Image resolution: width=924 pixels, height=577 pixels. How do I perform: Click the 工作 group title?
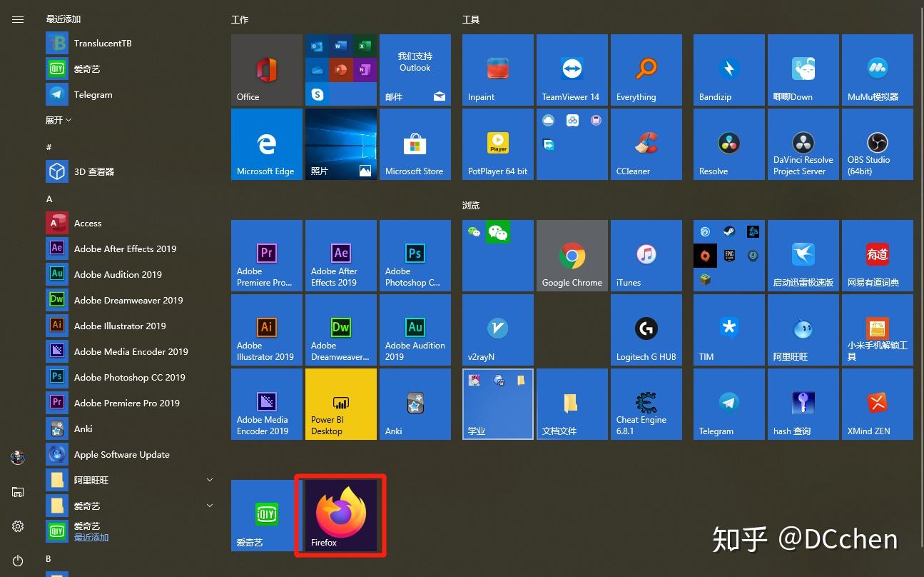point(240,19)
